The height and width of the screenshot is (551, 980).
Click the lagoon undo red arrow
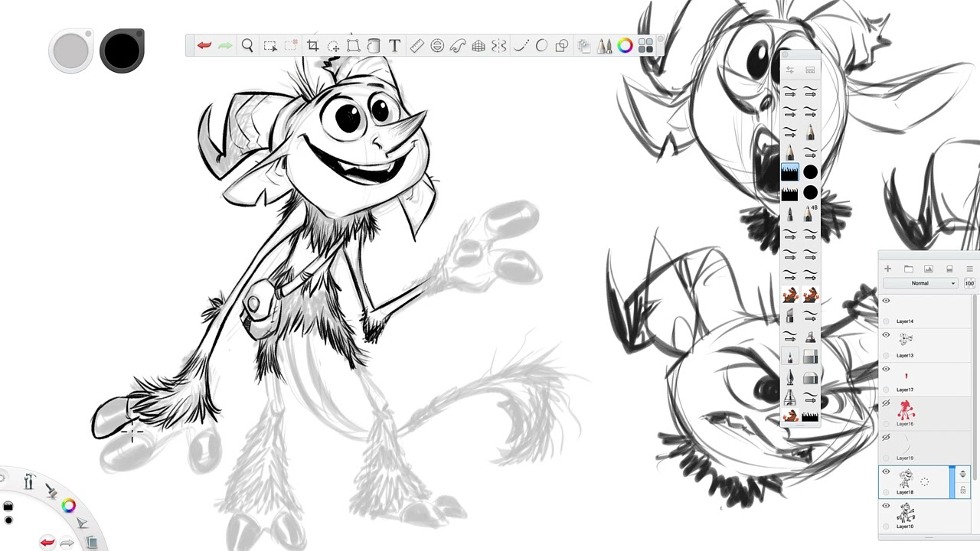[x=47, y=543]
